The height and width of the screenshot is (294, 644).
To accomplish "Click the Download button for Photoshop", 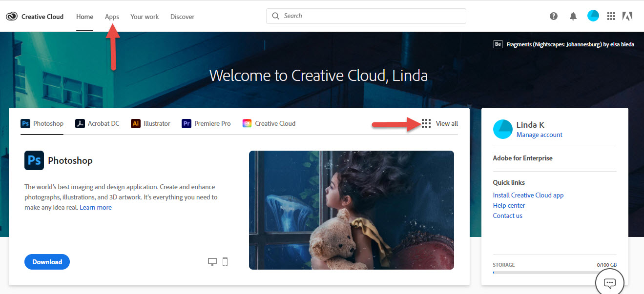I will [x=47, y=262].
